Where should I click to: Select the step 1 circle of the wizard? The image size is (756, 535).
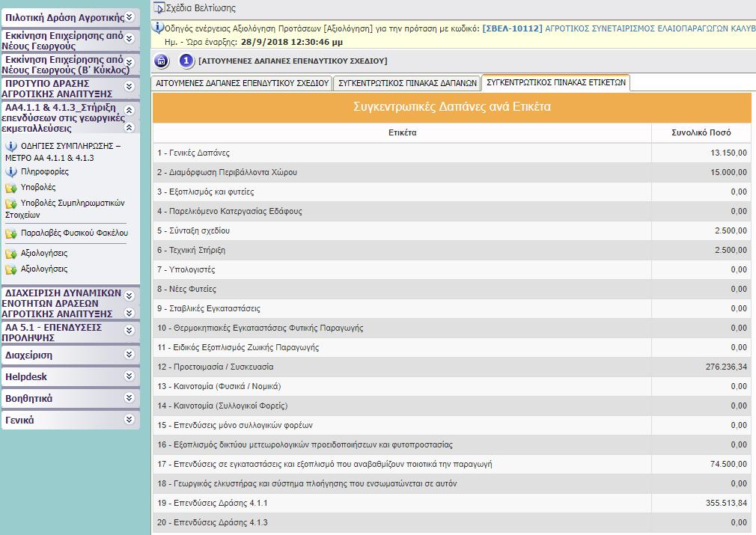point(186,61)
